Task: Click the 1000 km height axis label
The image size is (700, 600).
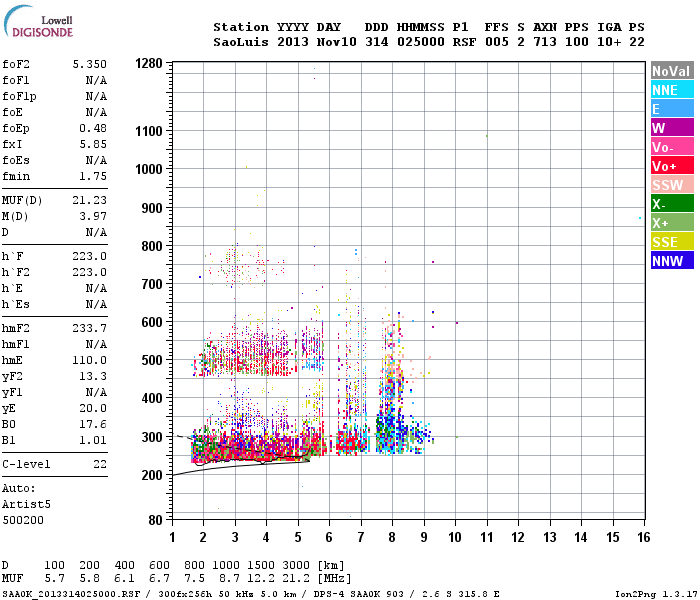Action: 149,169
